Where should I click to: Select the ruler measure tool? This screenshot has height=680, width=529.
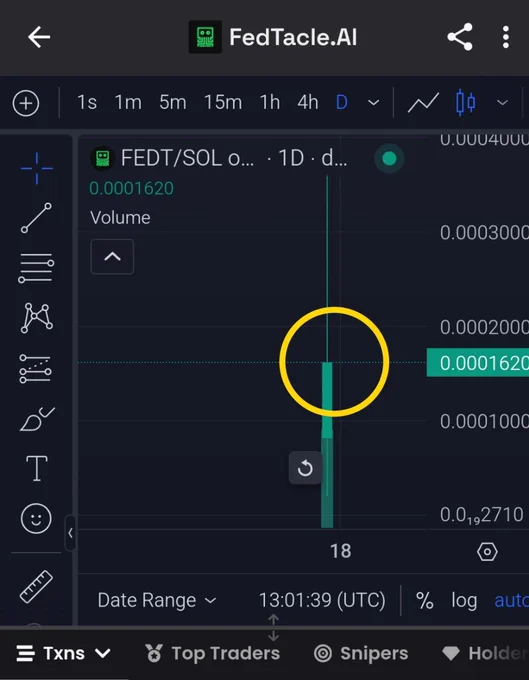[x=36, y=587]
